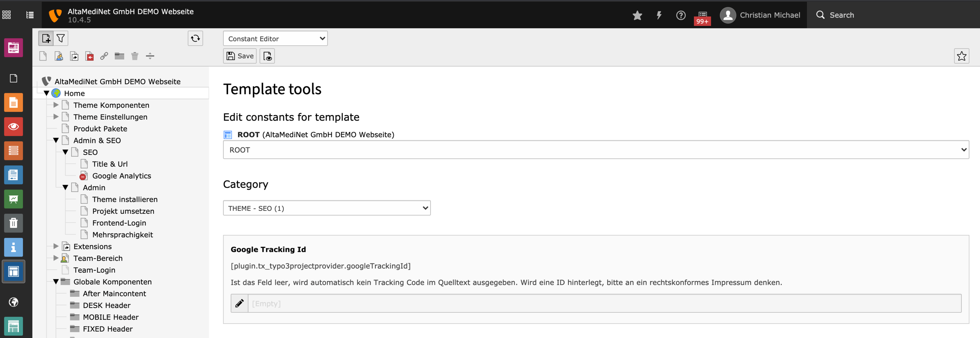
Task: Toggle the module menu grid icon
Action: point(7,15)
